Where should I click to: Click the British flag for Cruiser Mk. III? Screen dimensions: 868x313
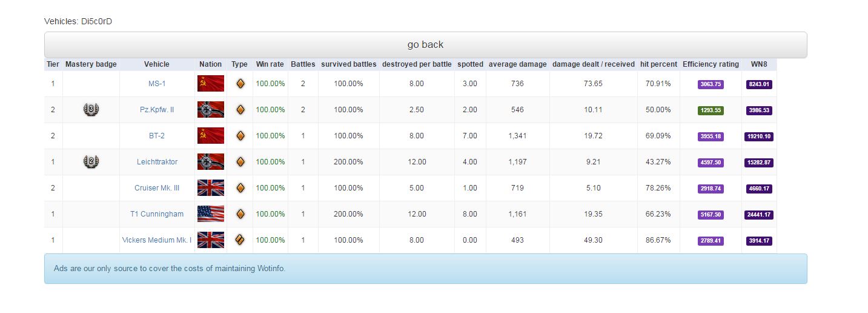(210, 188)
